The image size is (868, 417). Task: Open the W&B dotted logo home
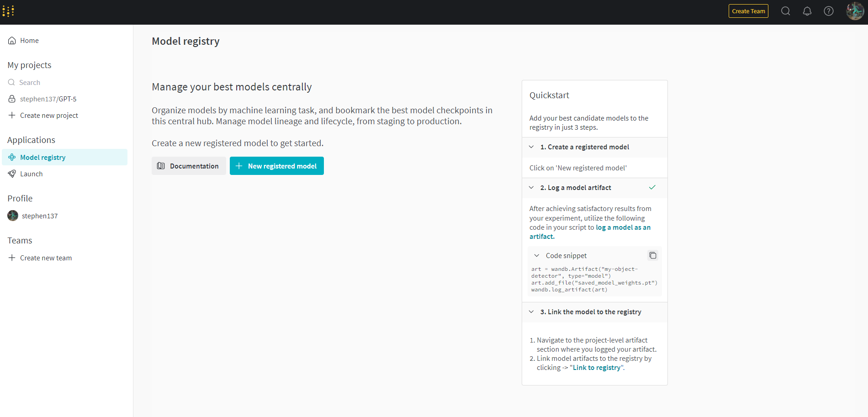[8, 11]
